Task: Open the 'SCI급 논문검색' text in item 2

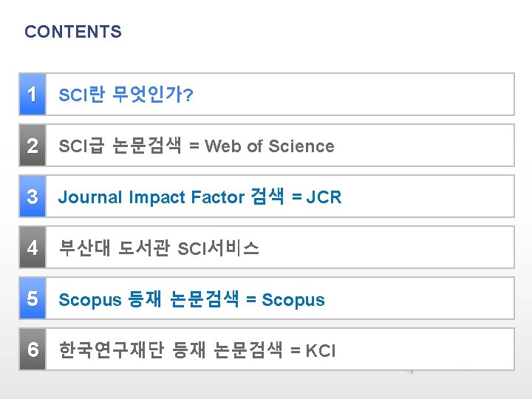Action: tap(120, 146)
